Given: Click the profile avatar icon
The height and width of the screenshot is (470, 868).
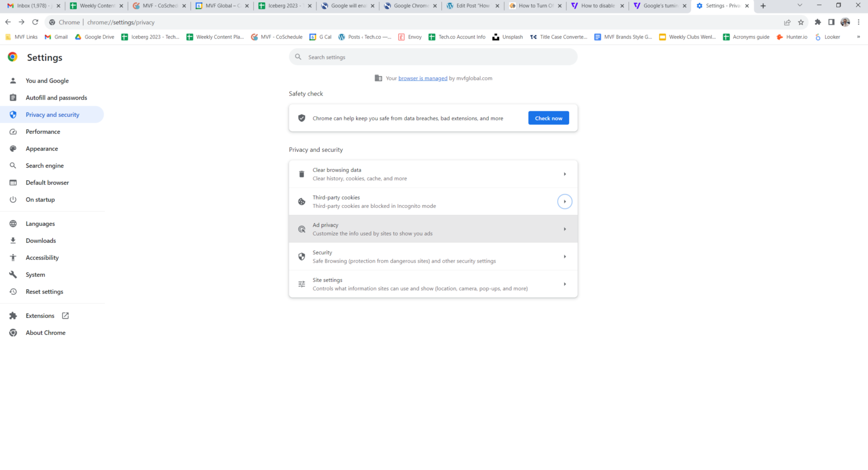Looking at the screenshot, I should 845,21.
